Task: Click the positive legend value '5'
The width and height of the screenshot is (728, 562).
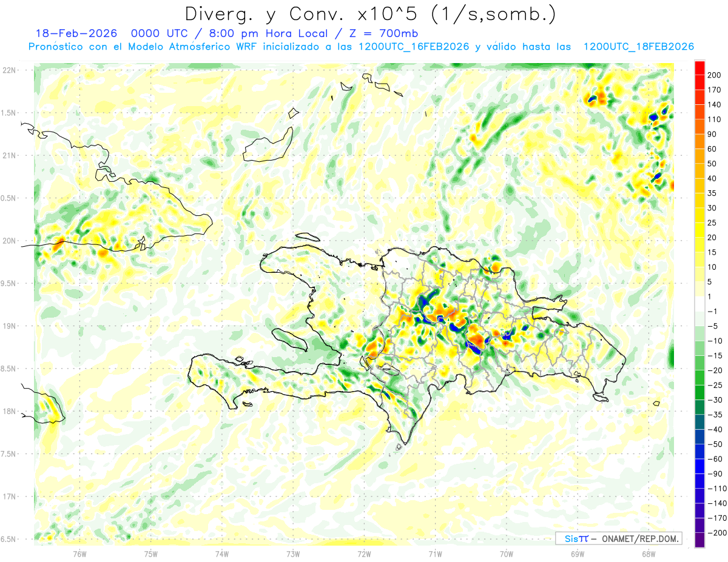Action: (x=710, y=281)
